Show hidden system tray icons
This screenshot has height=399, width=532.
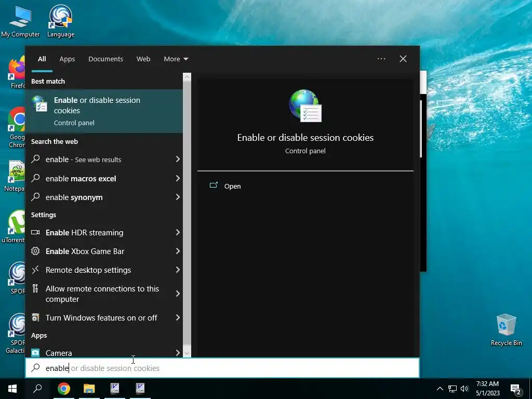pos(440,389)
